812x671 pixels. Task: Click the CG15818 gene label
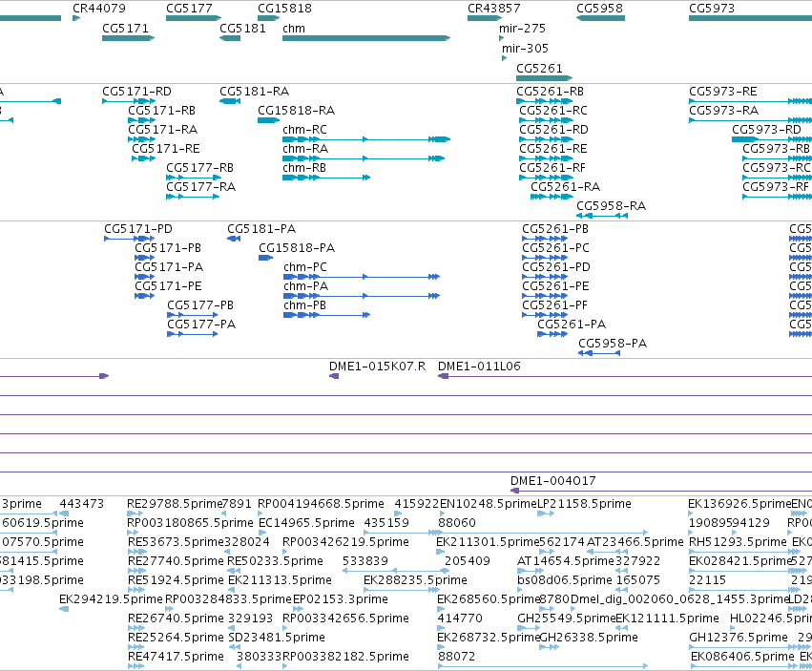click(285, 9)
